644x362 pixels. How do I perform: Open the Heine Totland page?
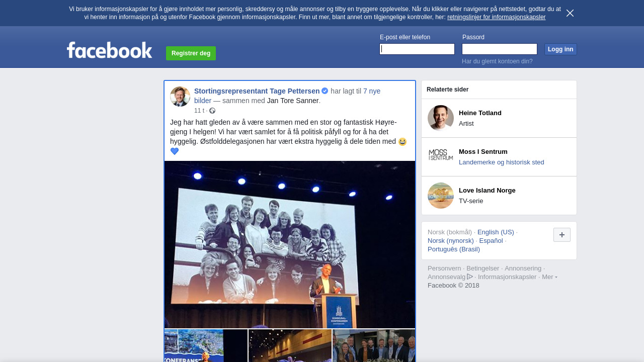480,113
